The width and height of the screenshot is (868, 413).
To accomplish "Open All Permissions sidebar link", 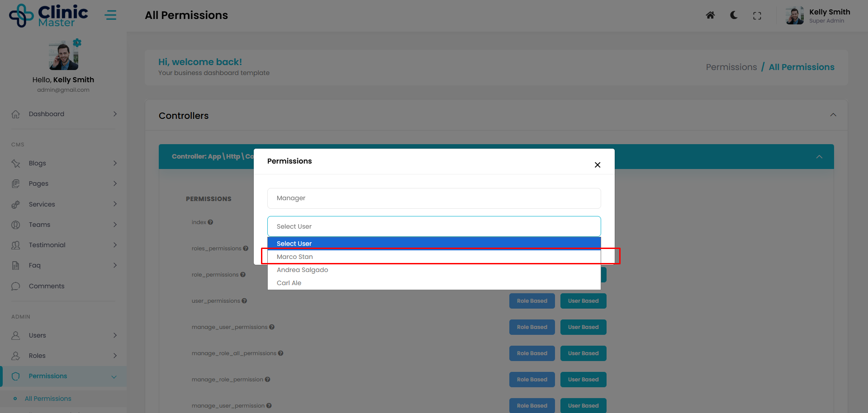I will 48,399.
